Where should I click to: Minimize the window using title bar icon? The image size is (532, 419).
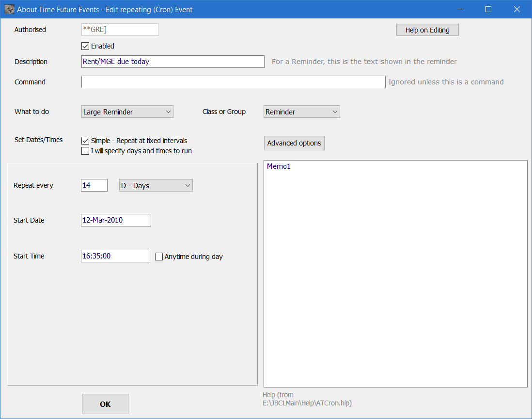[462, 9]
